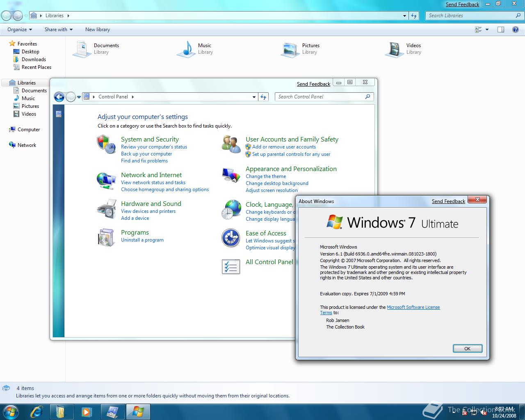The image size is (525, 420).
Task: Click the volume tray icon
Action: click(484, 413)
